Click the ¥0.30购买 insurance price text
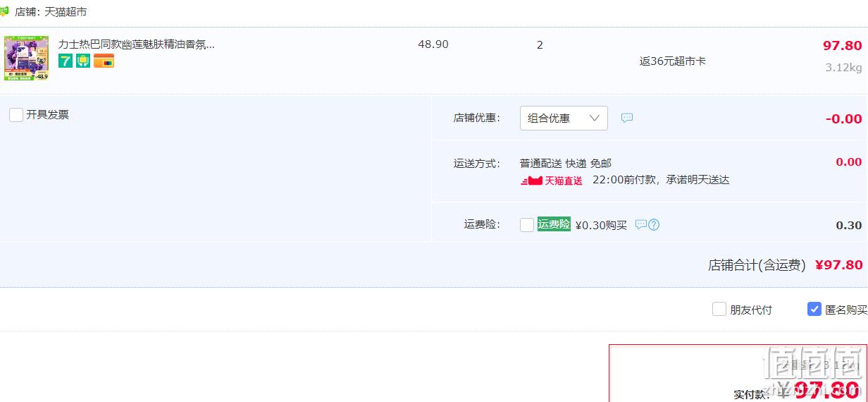Viewport: 868px width, 402px height. click(x=601, y=225)
